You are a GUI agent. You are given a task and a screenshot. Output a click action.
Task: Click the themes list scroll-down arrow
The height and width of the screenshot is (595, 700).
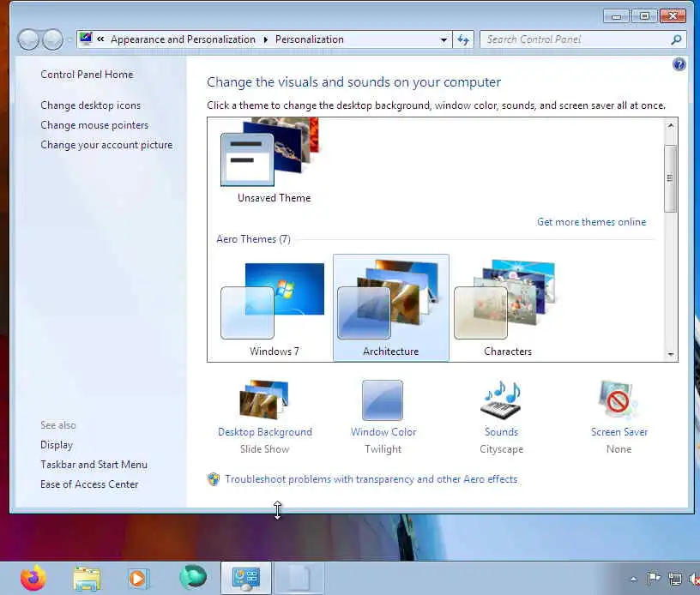coord(671,354)
